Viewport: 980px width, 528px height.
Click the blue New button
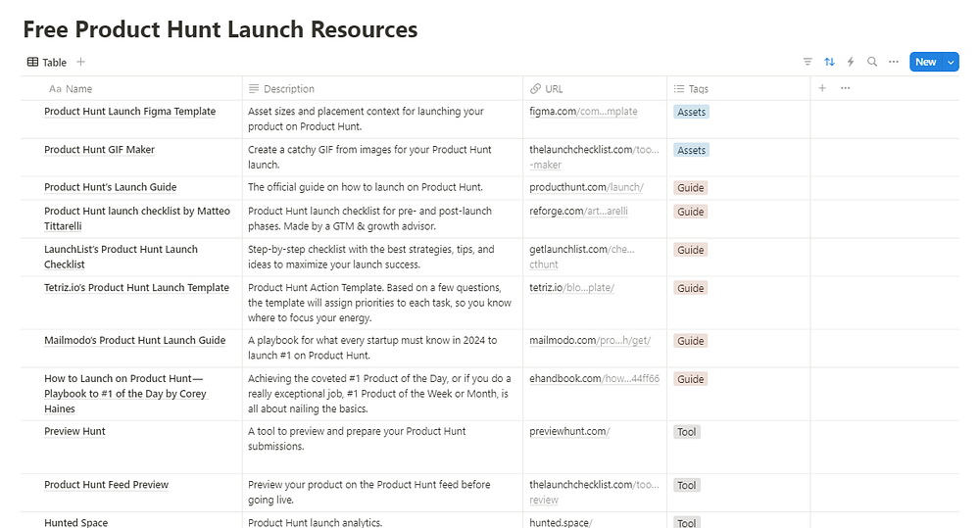pos(925,62)
